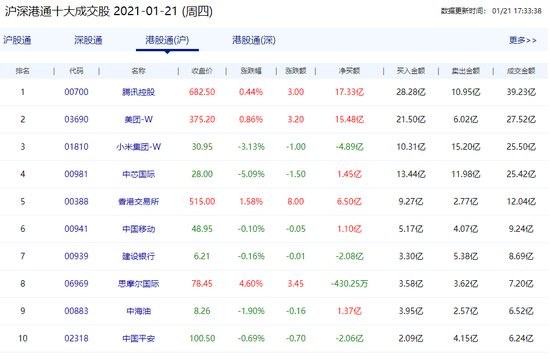Click the 更多>> link
The width and height of the screenshot is (550, 360).
coord(523,40)
